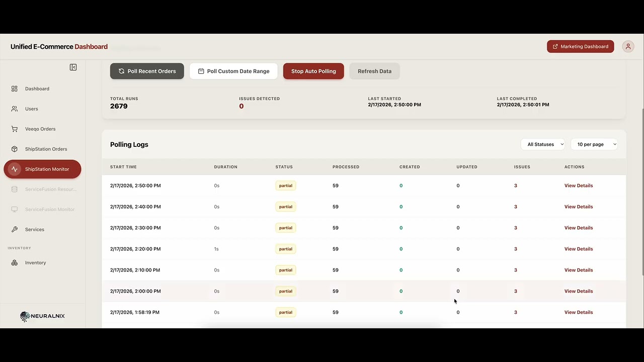Click the partial badge in 2:20:00 PM row
Screen dimensions: 644x362
(286, 249)
